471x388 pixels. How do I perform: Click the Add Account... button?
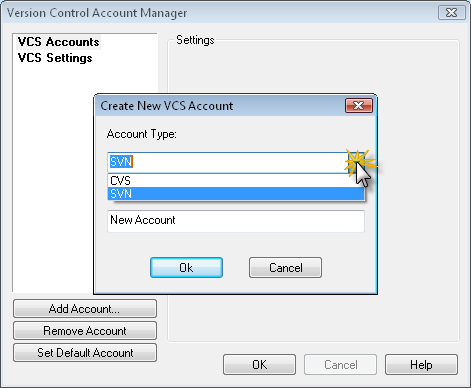[85, 309]
